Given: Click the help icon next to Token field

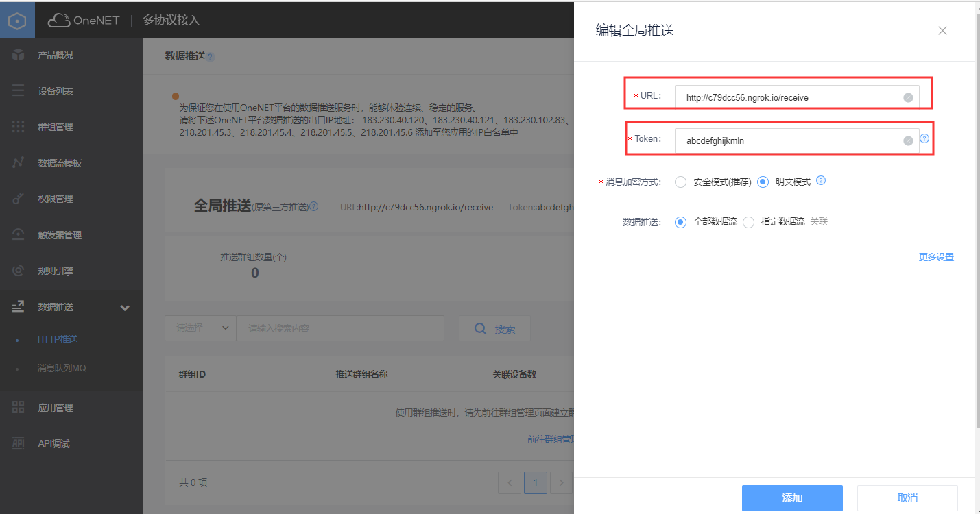Looking at the screenshot, I should click(x=924, y=138).
